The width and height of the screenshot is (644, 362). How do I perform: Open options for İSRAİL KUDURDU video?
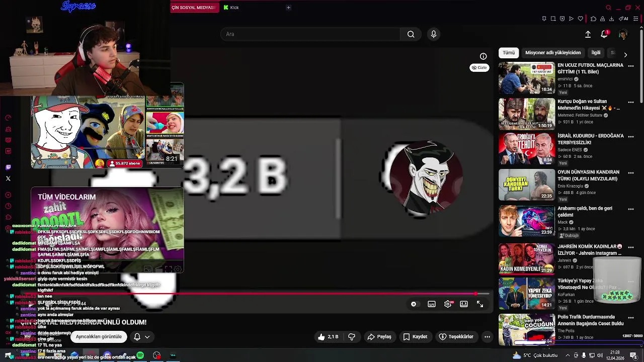tap(631, 136)
